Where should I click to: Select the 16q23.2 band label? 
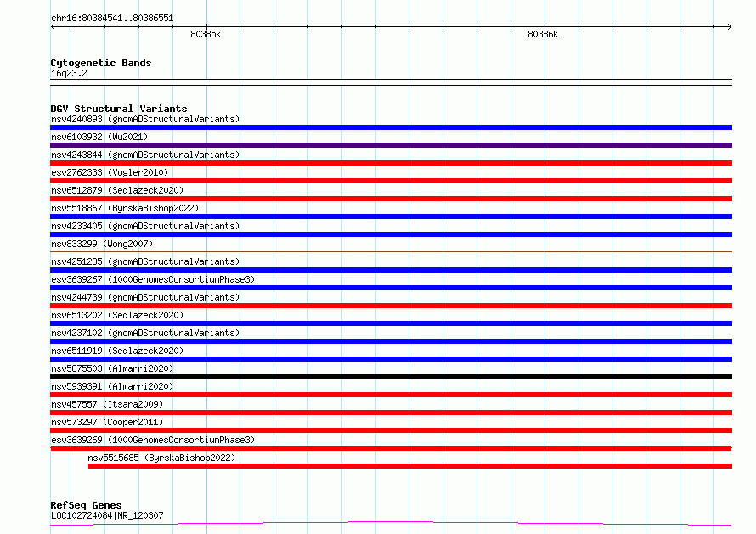point(69,73)
